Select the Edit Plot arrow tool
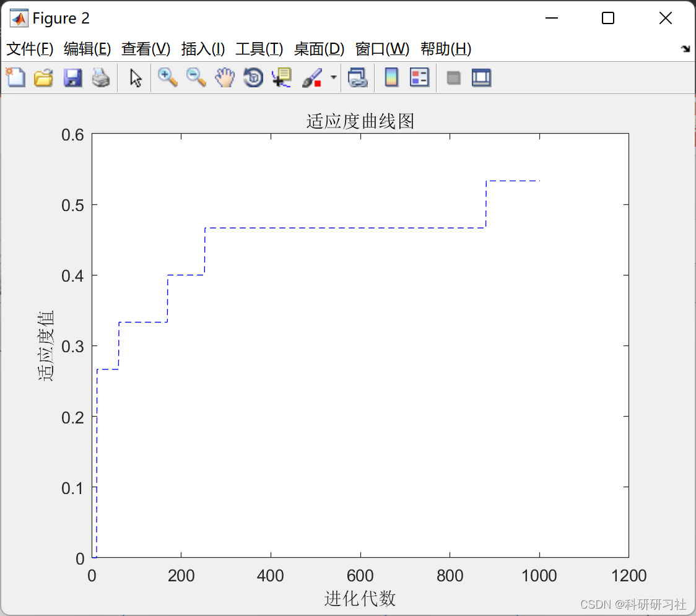The width and height of the screenshot is (696, 616). (x=136, y=78)
